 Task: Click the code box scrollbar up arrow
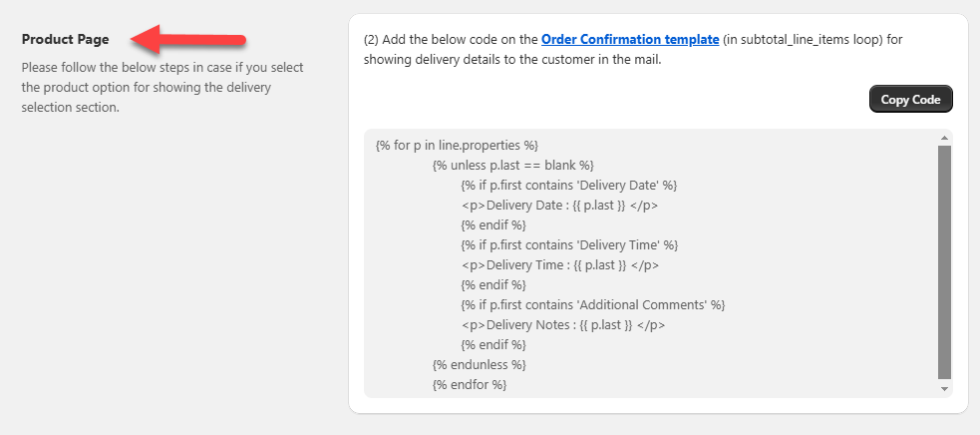944,137
